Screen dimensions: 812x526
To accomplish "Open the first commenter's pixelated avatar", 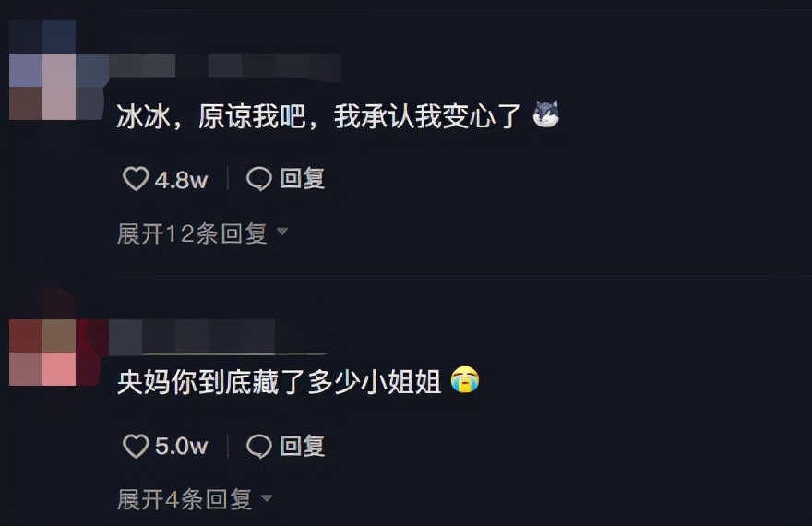I will coord(43,70).
